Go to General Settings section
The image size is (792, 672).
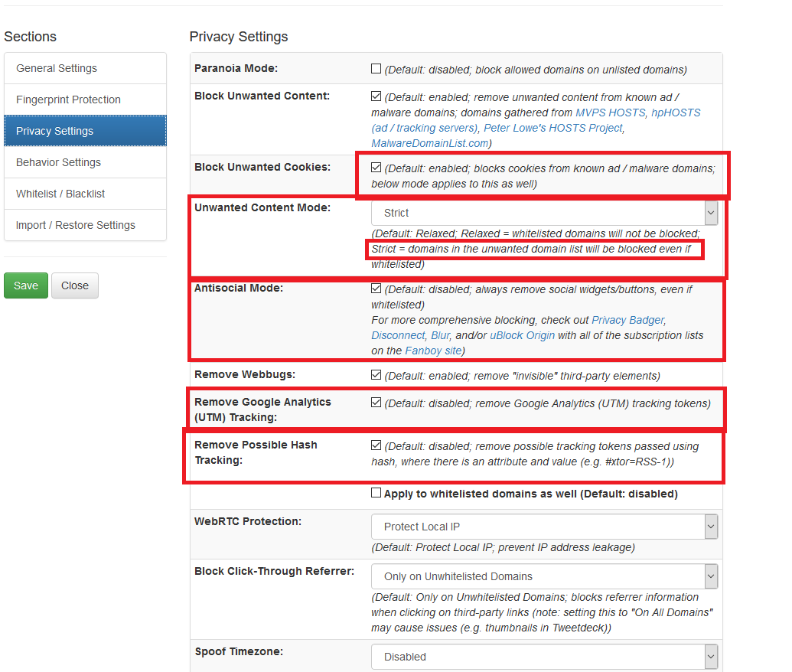(x=85, y=68)
